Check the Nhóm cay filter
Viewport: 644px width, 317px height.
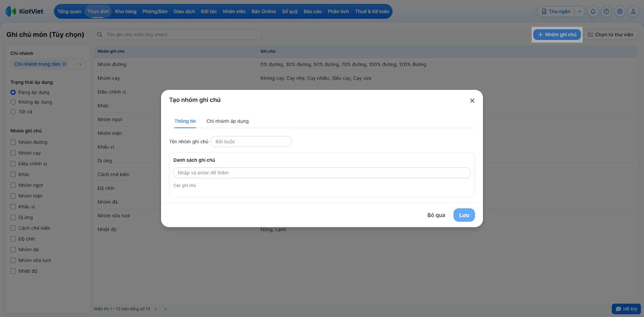13,153
